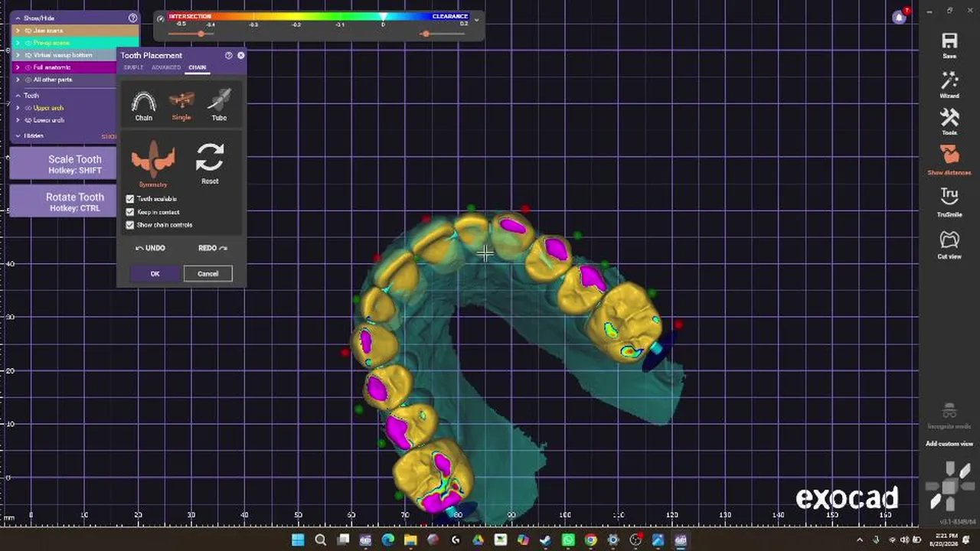
Task: Toggle visibility of Upper arch
Action: (x=28, y=108)
